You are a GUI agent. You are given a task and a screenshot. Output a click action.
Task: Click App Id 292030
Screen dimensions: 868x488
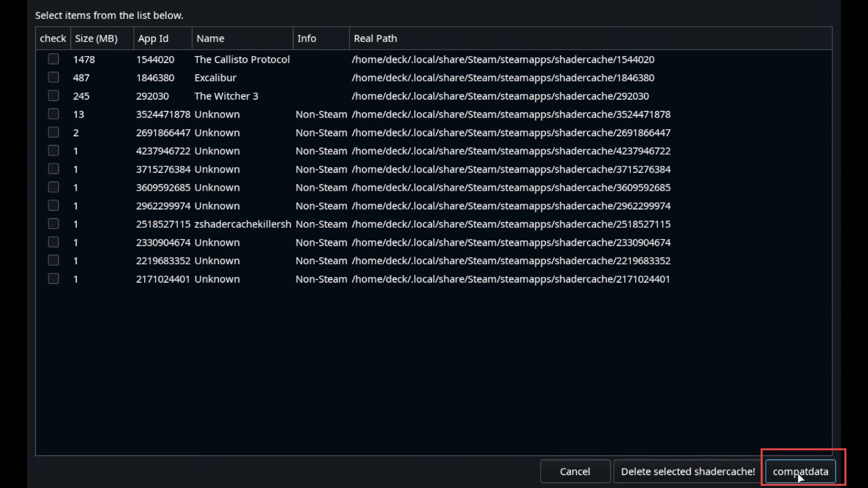[152, 96]
